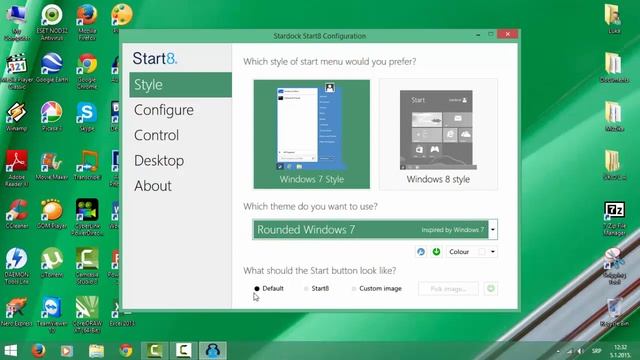Click the volume icon in system tray
640x360 pixels.
click(x=580, y=351)
